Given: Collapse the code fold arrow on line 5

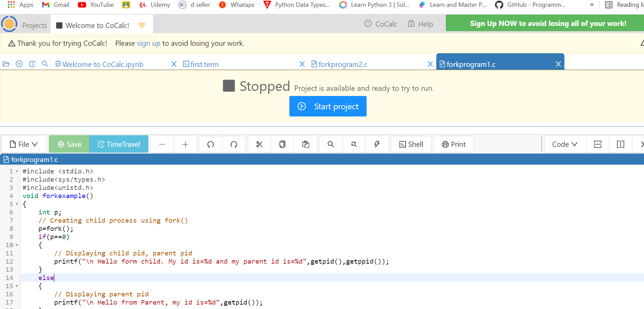Looking at the screenshot, I should point(16,204).
